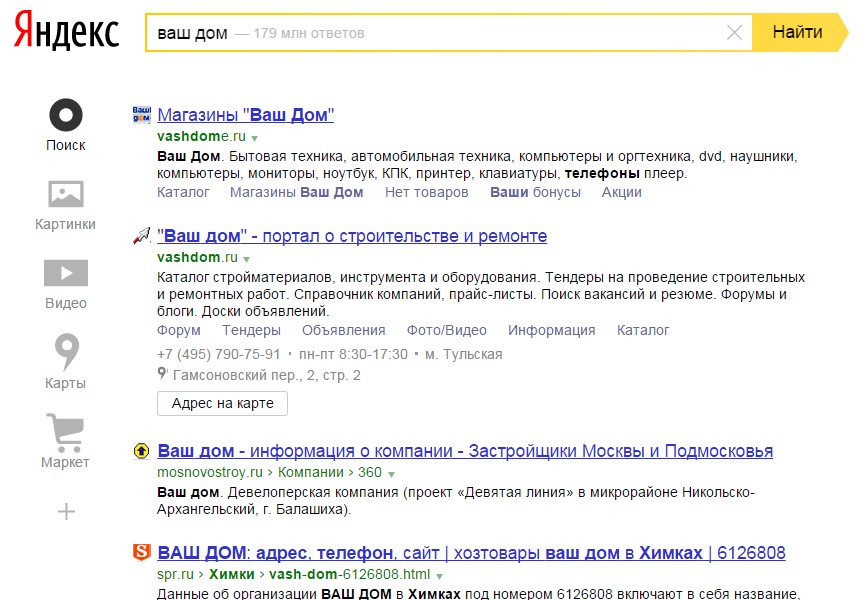Click the address Гамсоновский пер., 2, стр. 2
862x600 pixels.
click(267, 375)
